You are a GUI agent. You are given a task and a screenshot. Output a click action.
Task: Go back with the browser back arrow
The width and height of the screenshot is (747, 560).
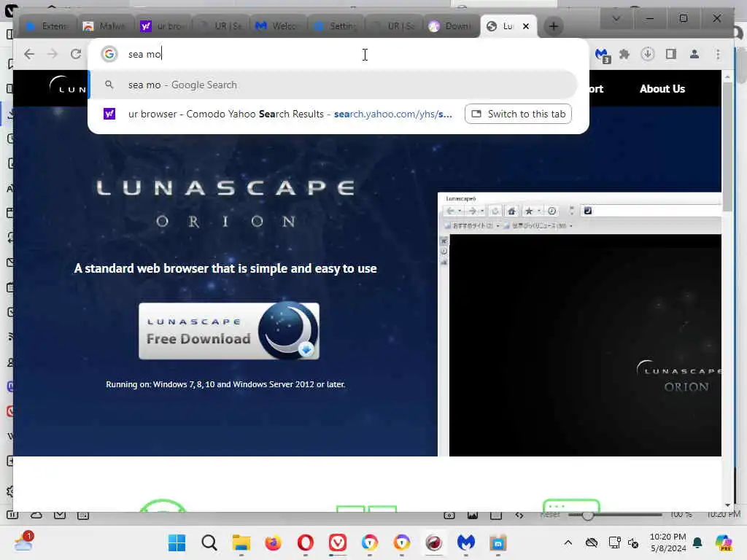click(29, 54)
